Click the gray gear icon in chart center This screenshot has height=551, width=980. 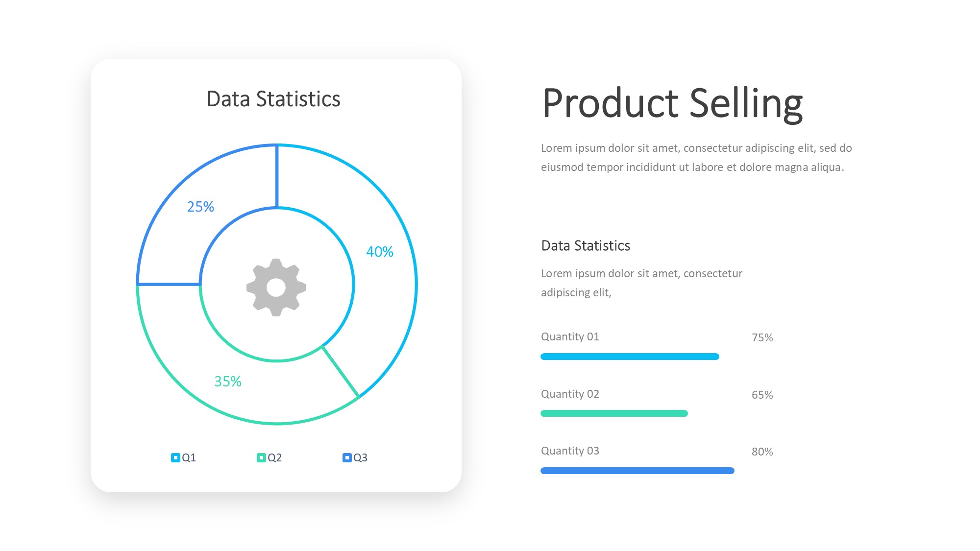276,287
